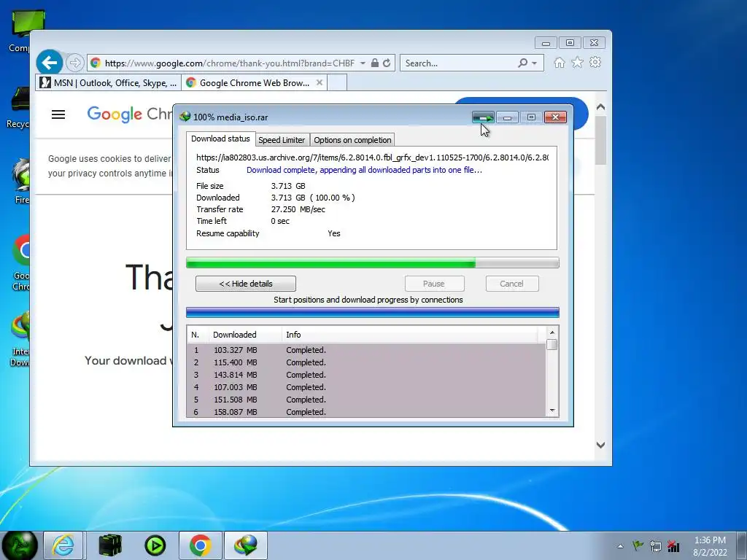Image resolution: width=747 pixels, height=560 pixels.
Task: Open Google Chrome from the taskbar
Action: (201, 545)
